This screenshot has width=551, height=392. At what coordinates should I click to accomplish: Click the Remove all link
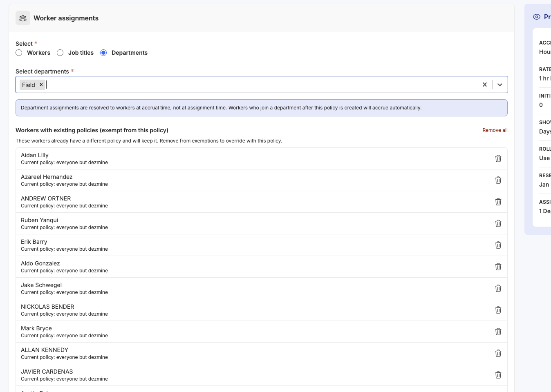click(x=495, y=130)
